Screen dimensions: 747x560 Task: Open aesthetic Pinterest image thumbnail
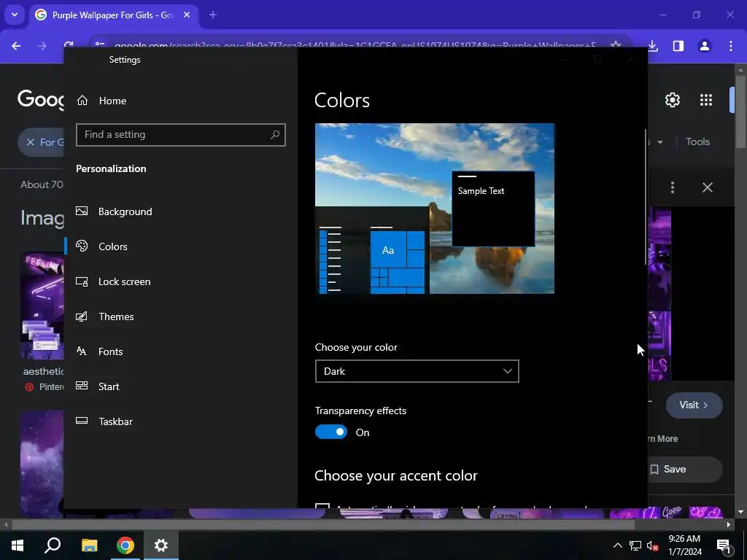click(x=42, y=306)
